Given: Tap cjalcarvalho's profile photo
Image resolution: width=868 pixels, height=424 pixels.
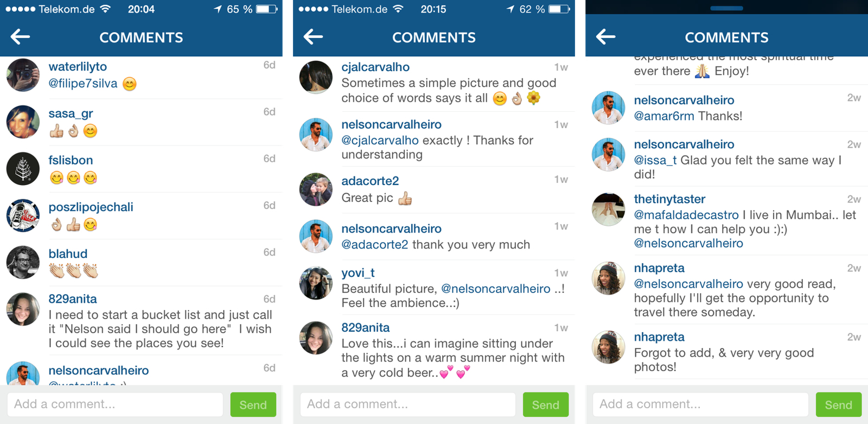Looking at the screenshot, I should 316,77.
